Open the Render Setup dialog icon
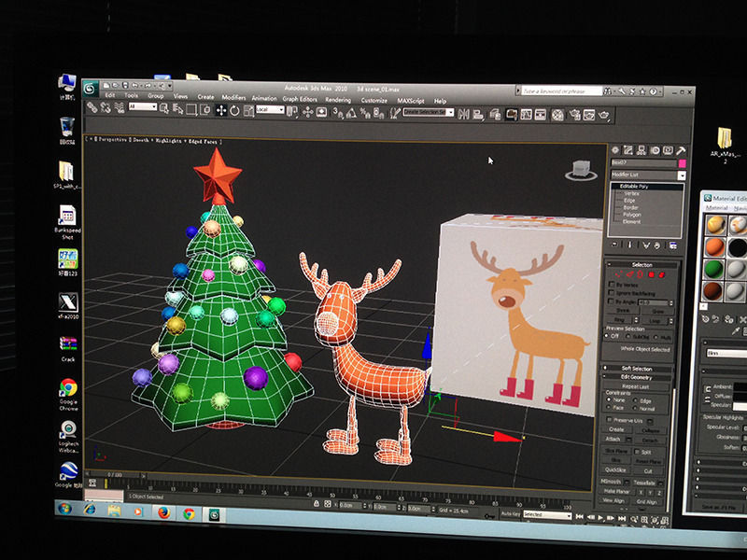The image size is (747, 560). [574, 115]
